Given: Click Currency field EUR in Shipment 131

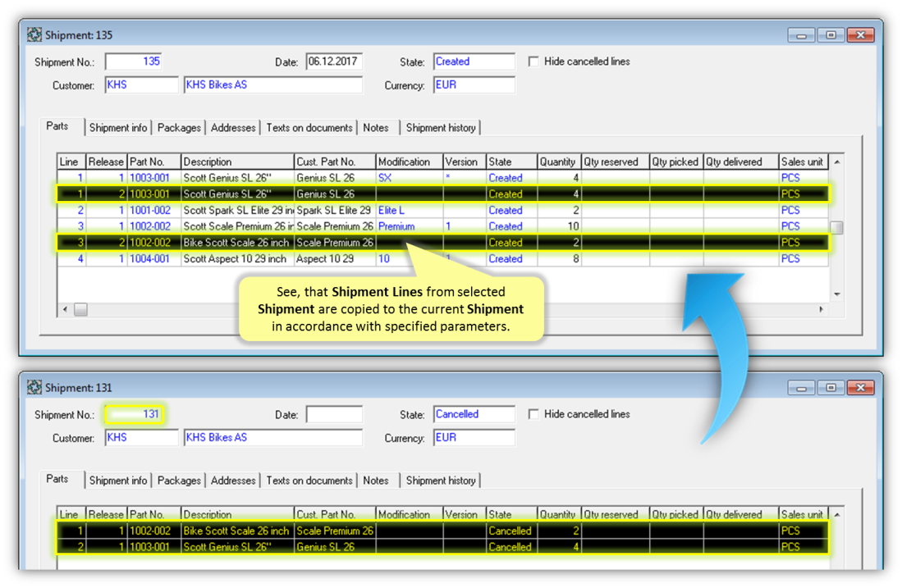Looking at the screenshot, I should (474, 438).
